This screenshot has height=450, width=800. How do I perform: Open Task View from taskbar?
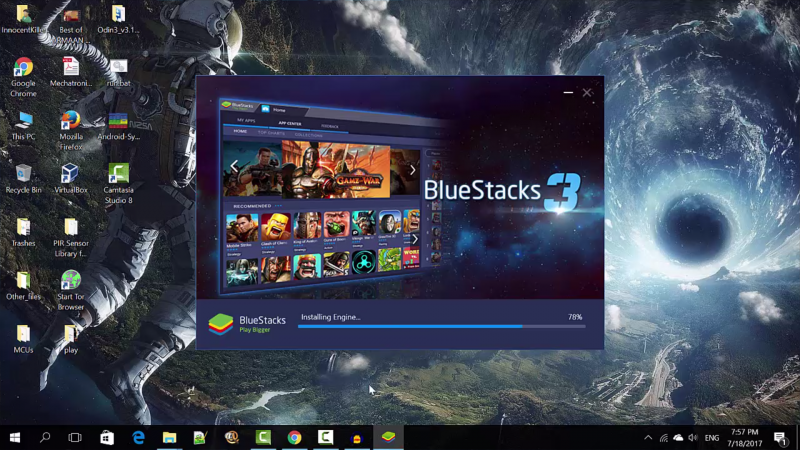coord(75,438)
